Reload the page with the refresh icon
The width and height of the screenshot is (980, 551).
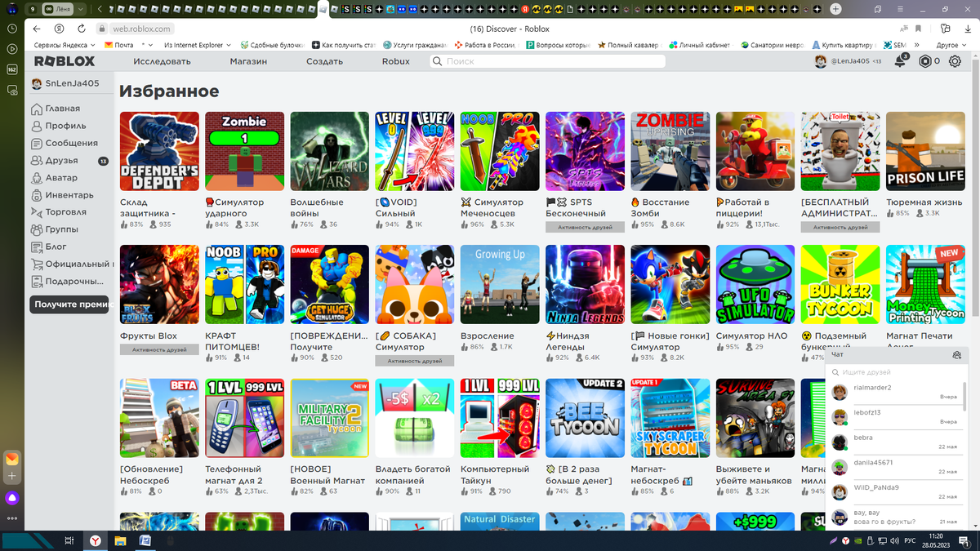click(81, 29)
